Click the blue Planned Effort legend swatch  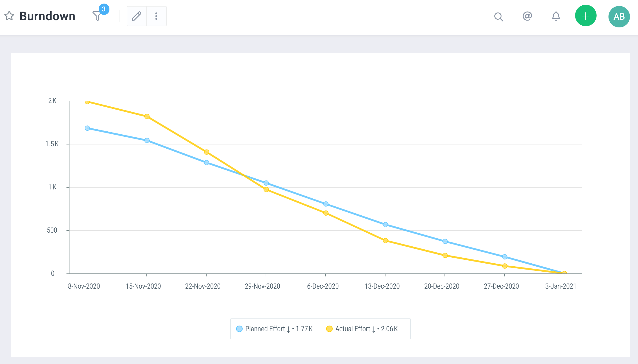[239, 329]
